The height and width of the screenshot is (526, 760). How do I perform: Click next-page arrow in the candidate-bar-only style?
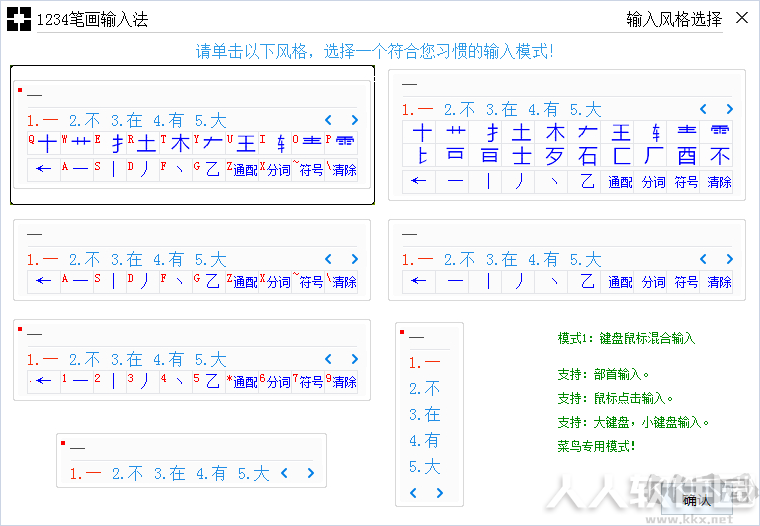tap(311, 473)
